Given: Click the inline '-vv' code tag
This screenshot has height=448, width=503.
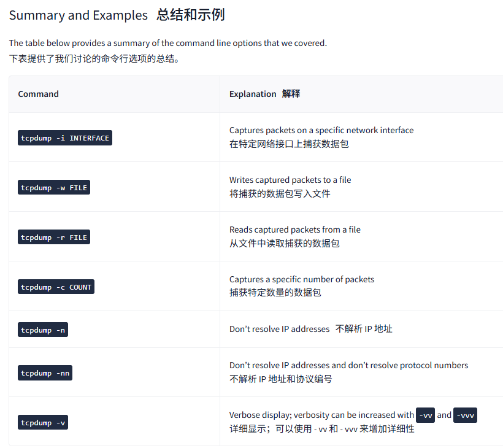Looking at the screenshot, I should 425,415.
